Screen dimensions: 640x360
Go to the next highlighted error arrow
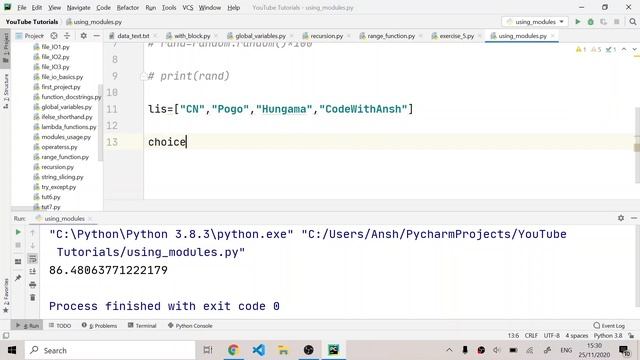pyautogui.click(x=634, y=49)
